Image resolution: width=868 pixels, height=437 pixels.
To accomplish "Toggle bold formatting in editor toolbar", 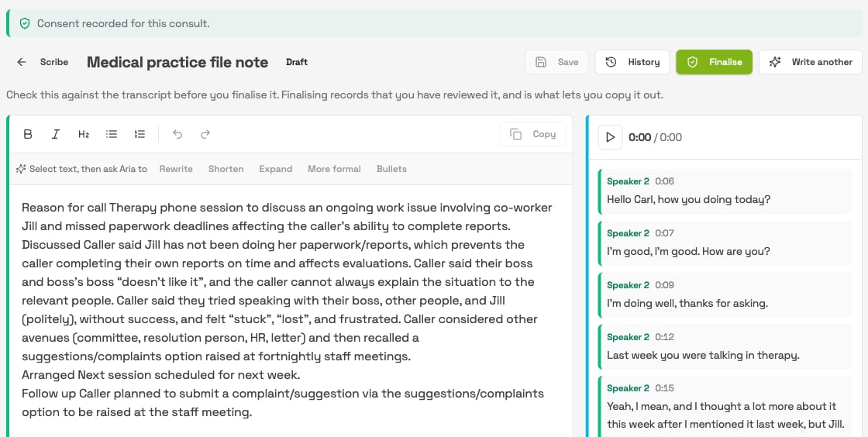I will click(28, 134).
